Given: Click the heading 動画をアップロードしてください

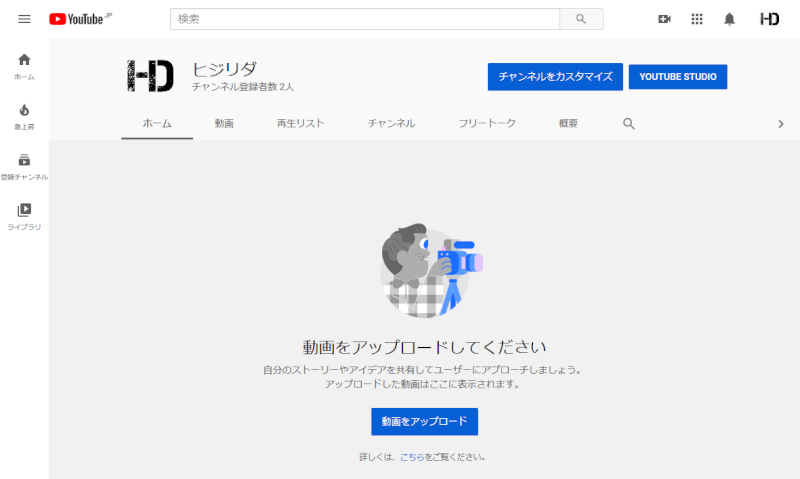Looking at the screenshot, I should 424,347.
